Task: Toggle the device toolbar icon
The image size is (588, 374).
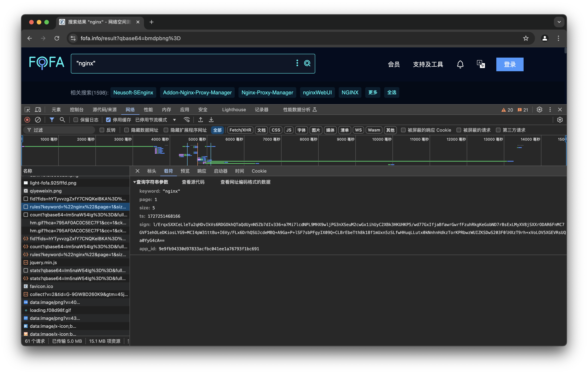Action: pos(38,110)
